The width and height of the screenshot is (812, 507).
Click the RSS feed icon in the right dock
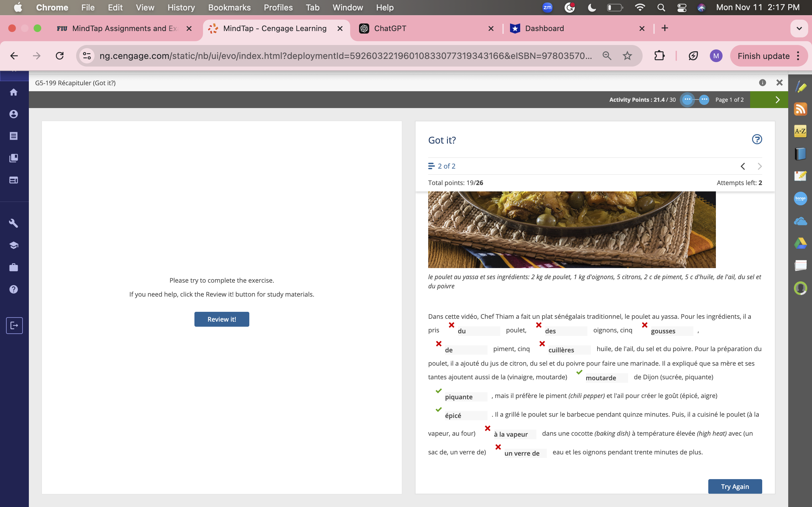(x=801, y=109)
